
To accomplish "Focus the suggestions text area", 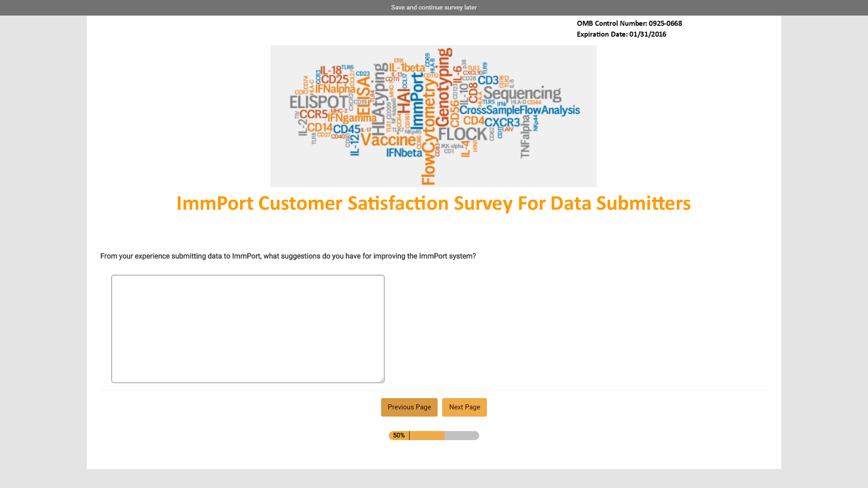I will pos(248,329).
